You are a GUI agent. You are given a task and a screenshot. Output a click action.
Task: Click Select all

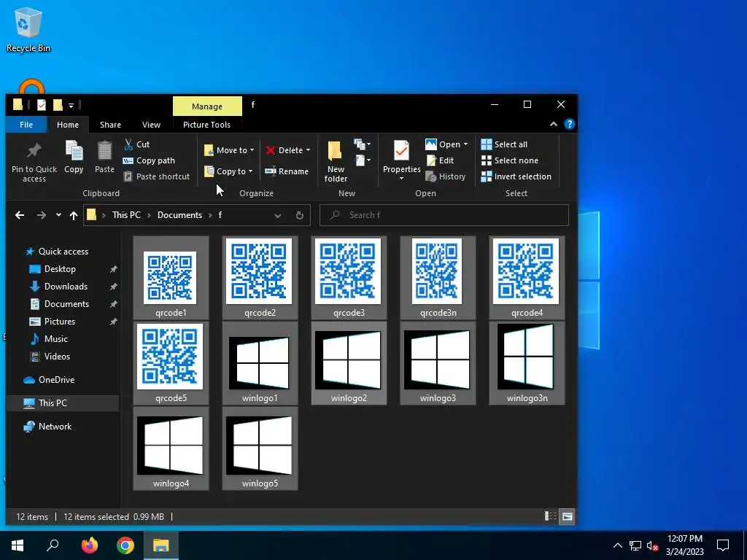click(505, 144)
